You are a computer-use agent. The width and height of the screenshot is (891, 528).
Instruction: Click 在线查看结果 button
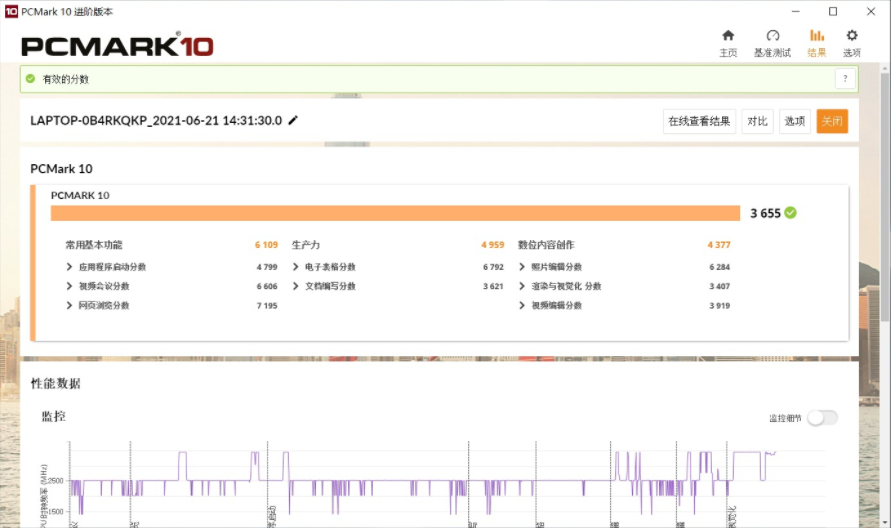(x=699, y=121)
